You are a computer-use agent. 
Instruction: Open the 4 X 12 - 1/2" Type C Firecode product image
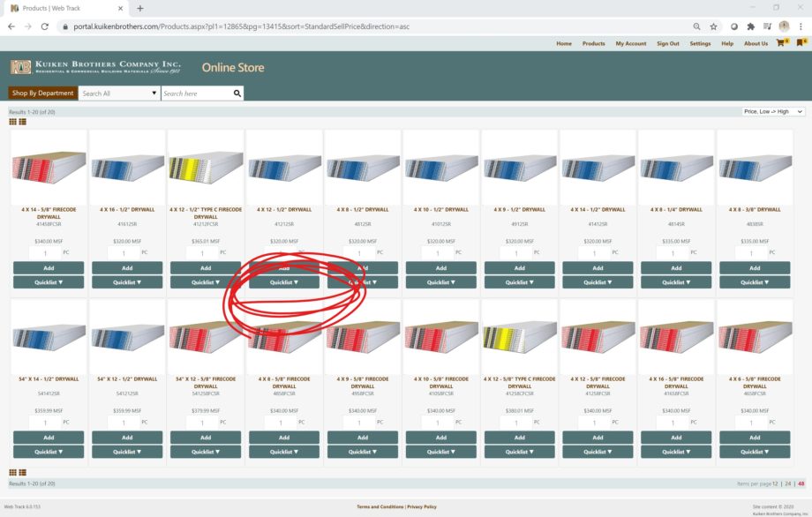[x=206, y=167]
